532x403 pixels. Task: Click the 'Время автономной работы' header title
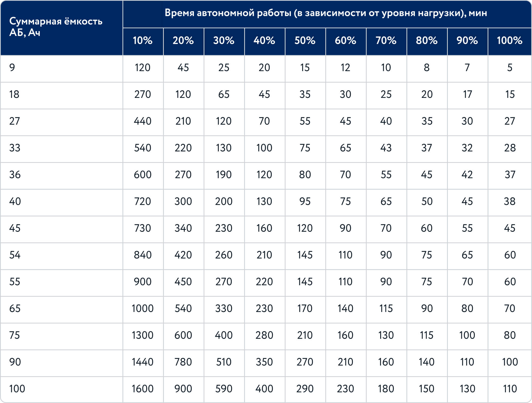point(326,13)
